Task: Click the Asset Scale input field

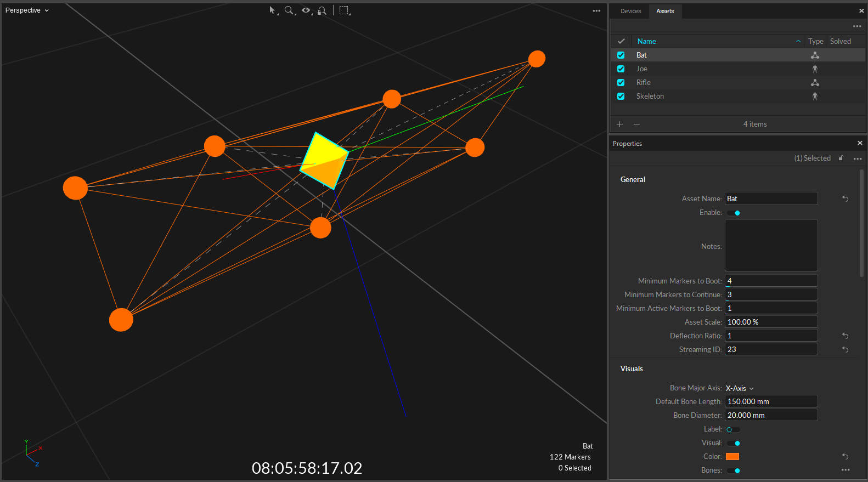Action: (771, 322)
